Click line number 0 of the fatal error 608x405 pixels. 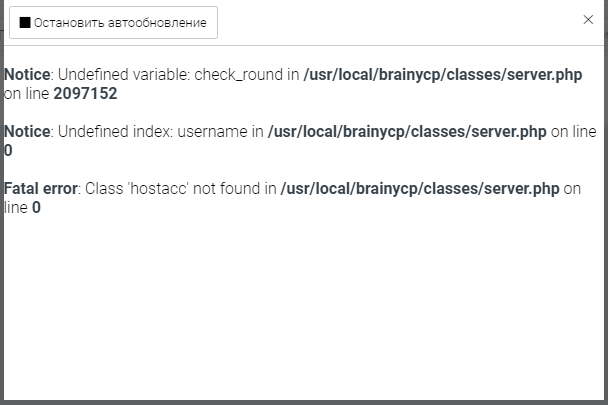37,208
